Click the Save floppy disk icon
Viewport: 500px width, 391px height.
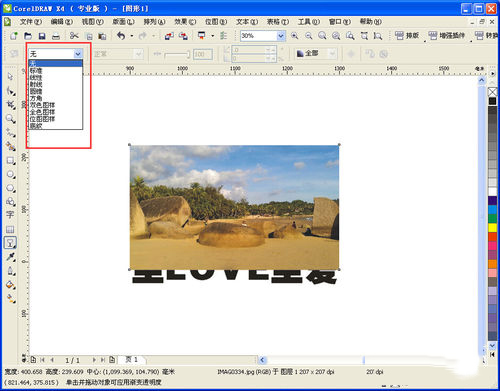pos(42,36)
